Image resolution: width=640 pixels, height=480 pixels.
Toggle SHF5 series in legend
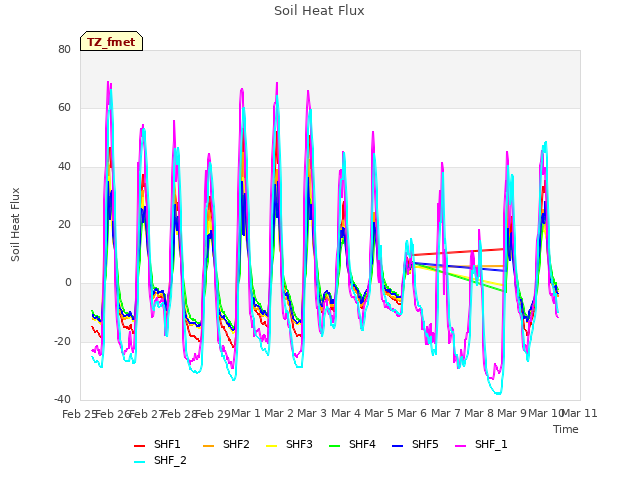click(x=415, y=444)
